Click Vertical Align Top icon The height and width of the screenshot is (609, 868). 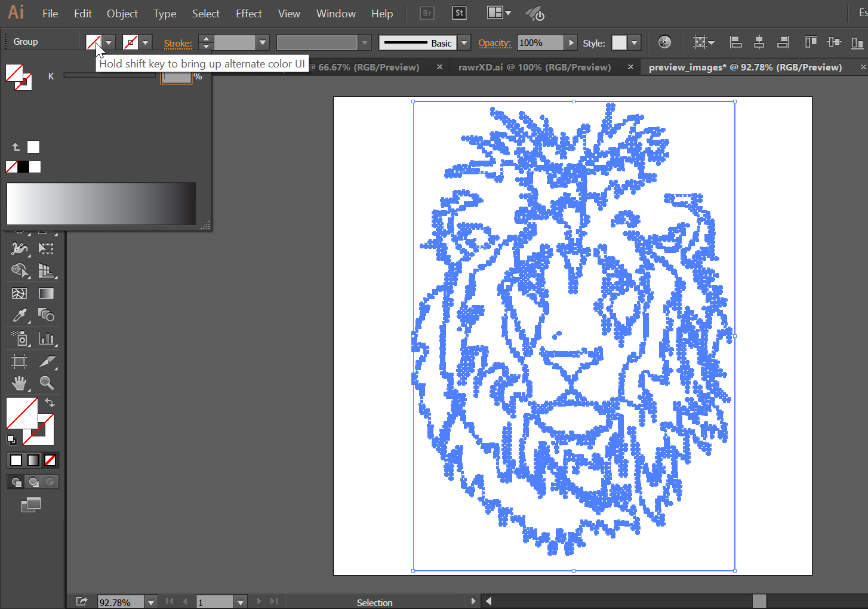(x=810, y=42)
